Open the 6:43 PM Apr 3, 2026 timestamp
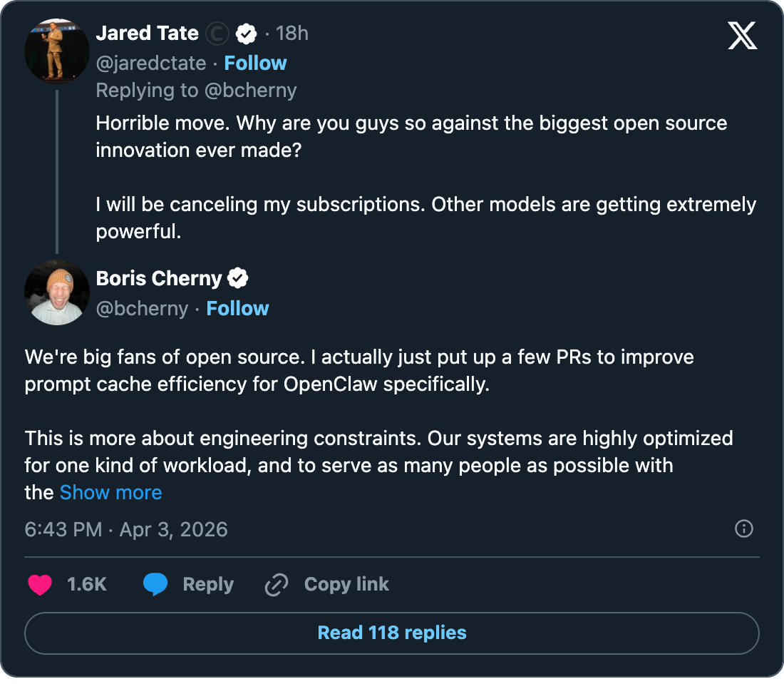Image resolution: width=784 pixels, height=684 pixels. tap(126, 529)
